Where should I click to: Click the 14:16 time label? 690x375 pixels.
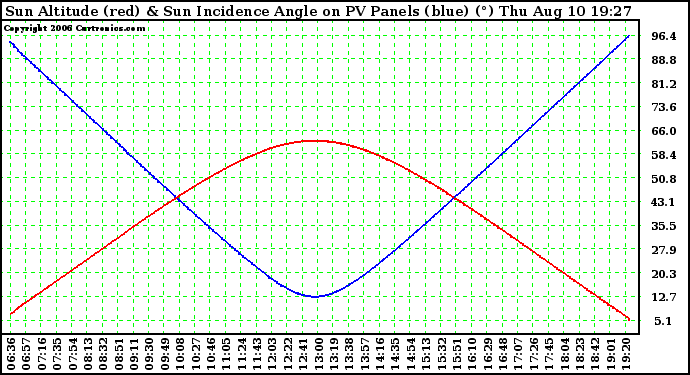(x=380, y=354)
